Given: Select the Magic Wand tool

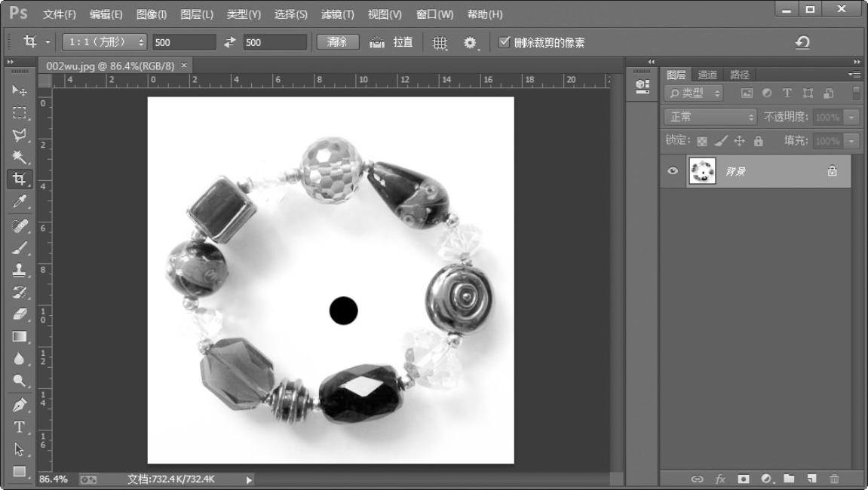Looking at the screenshot, I should click(19, 157).
